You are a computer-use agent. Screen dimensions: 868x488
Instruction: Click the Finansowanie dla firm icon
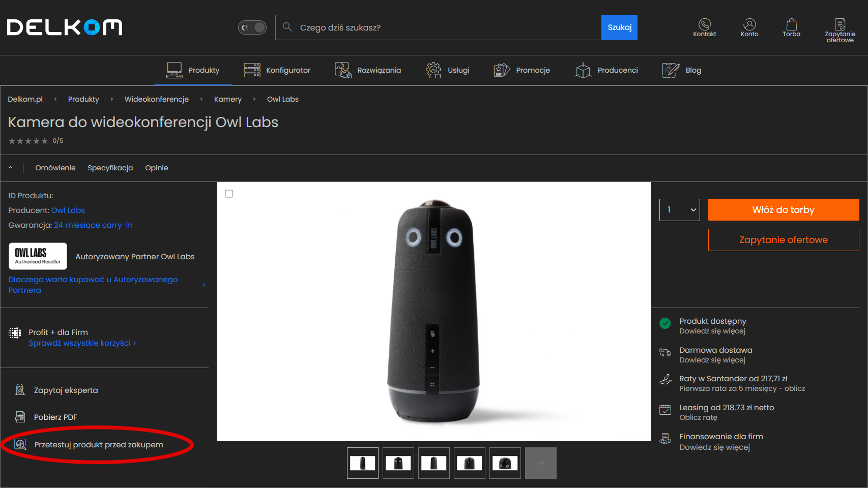point(665,438)
